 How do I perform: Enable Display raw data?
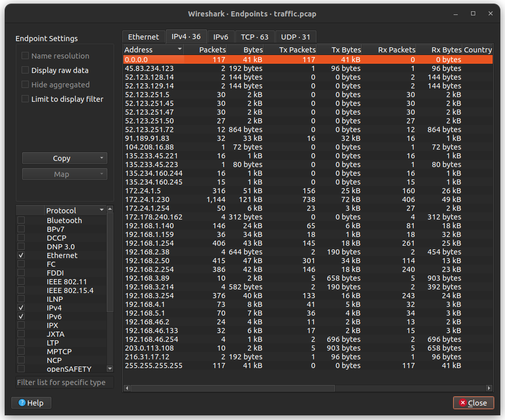25,70
